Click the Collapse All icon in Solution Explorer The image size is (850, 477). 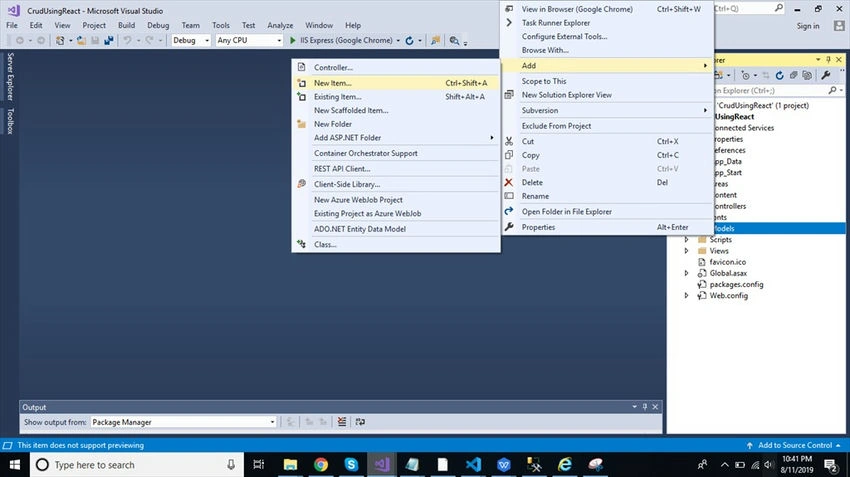[x=793, y=75]
